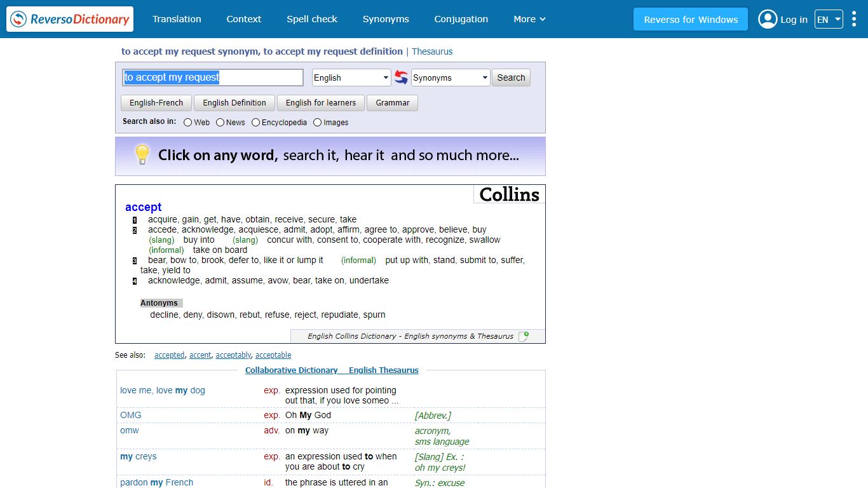Viewport: 868px width, 488px height.
Task: Open the English language dropdown
Action: coord(351,78)
